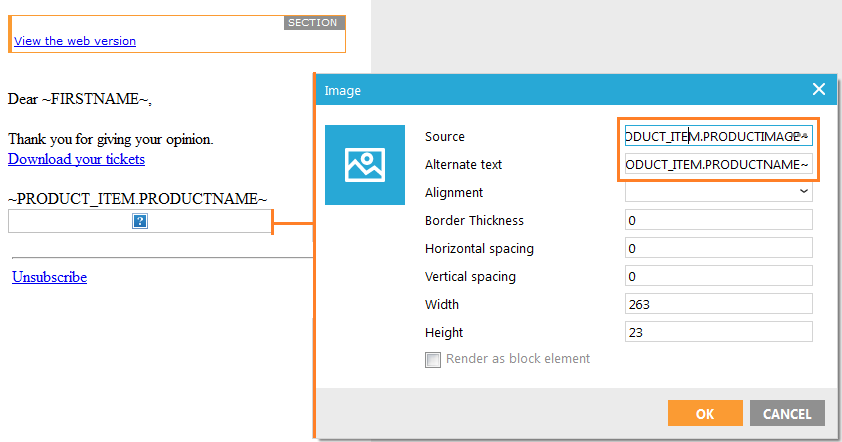Click the blue image placeholder icon

tap(365, 165)
